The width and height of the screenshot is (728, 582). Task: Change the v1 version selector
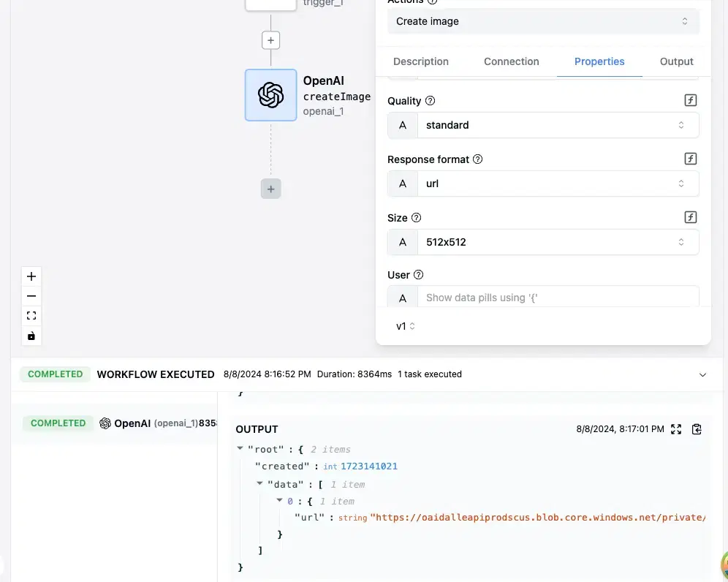click(x=404, y=326)
